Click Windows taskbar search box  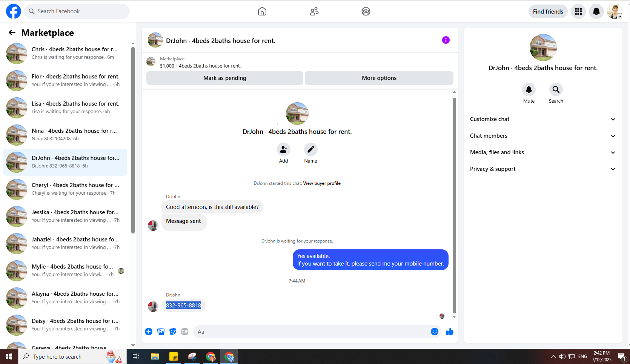pos(72,356)
